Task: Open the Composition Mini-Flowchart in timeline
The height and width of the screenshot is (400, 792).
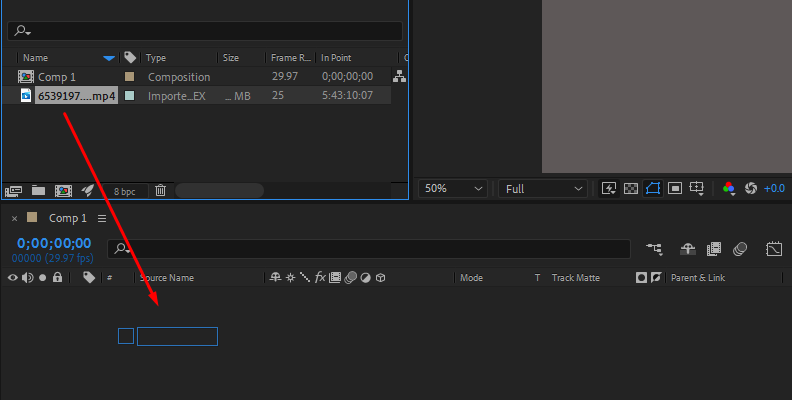Action: (x=654, y=249)
